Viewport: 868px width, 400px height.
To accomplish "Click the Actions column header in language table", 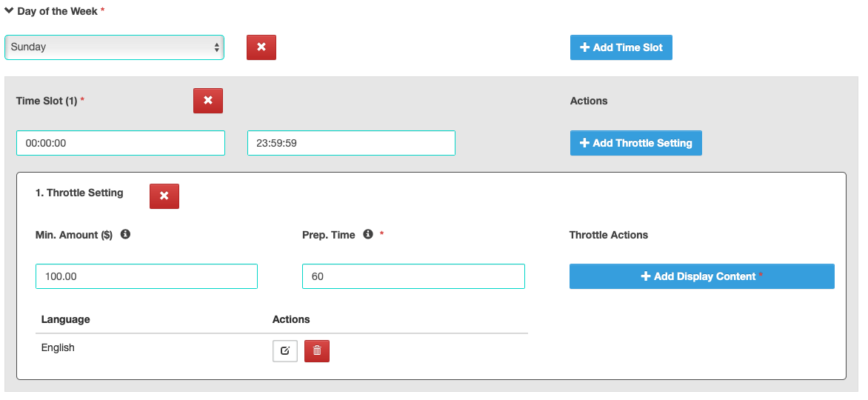I will 291,320.
